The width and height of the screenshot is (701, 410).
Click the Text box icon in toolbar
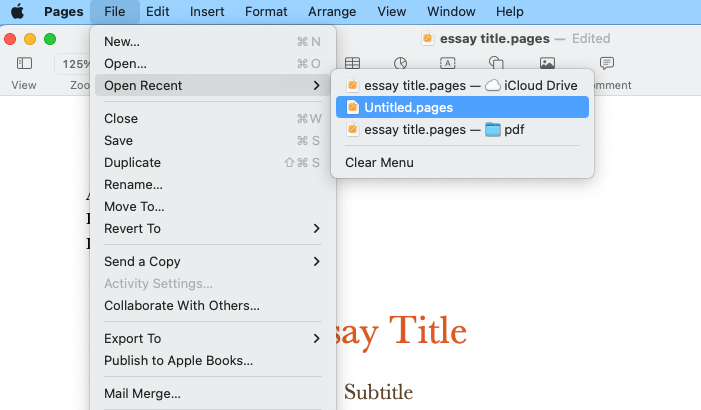coord(448,63)
